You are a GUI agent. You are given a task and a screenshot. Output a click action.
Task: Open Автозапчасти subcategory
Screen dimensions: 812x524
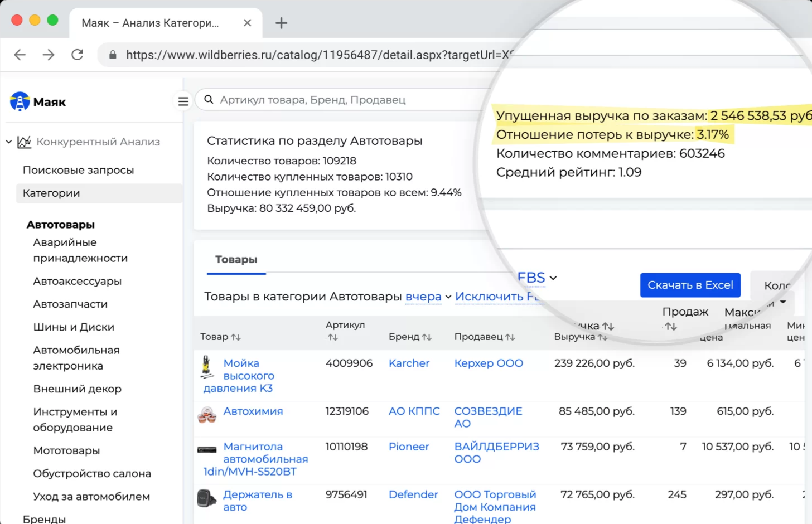[70, 304]
